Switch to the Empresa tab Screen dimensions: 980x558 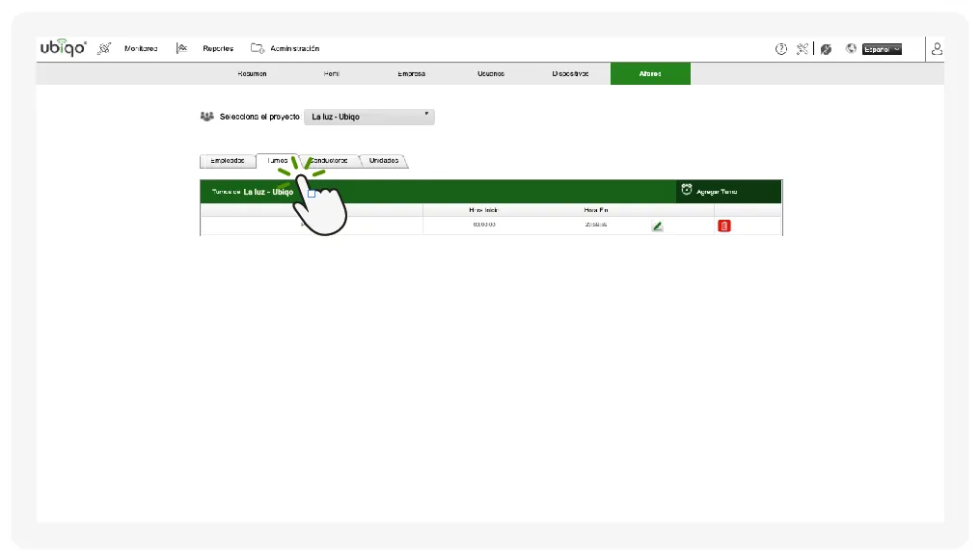(411, 73)
